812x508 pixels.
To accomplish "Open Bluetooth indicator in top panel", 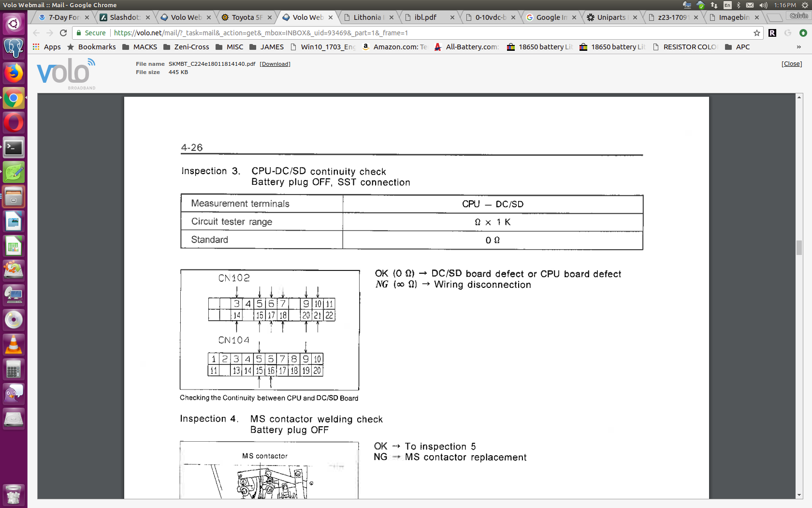I will tap(739, 5).
